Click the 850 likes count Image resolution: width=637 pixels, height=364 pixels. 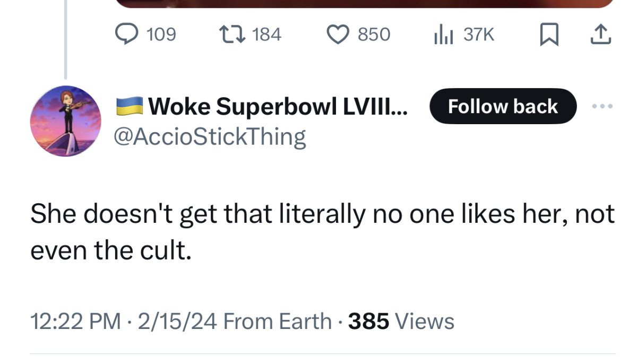[374, 35]
